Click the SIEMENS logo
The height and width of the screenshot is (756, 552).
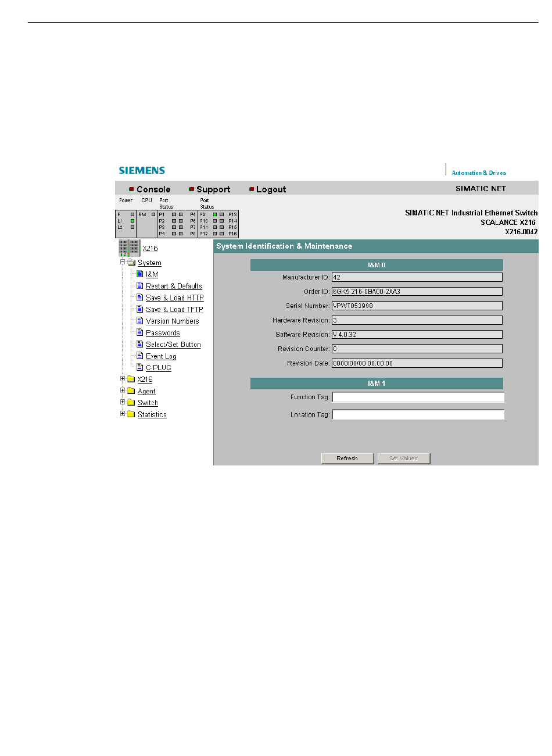[142, 170]
